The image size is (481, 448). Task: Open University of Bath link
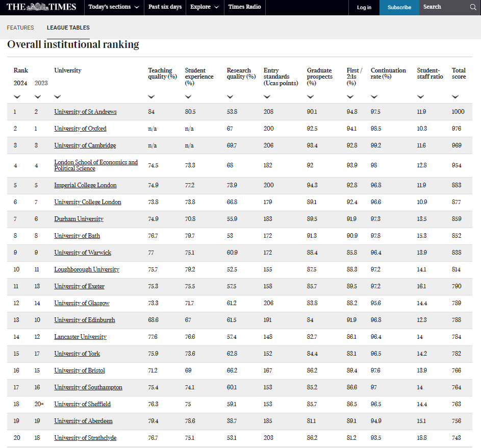[x=77, y=236]
